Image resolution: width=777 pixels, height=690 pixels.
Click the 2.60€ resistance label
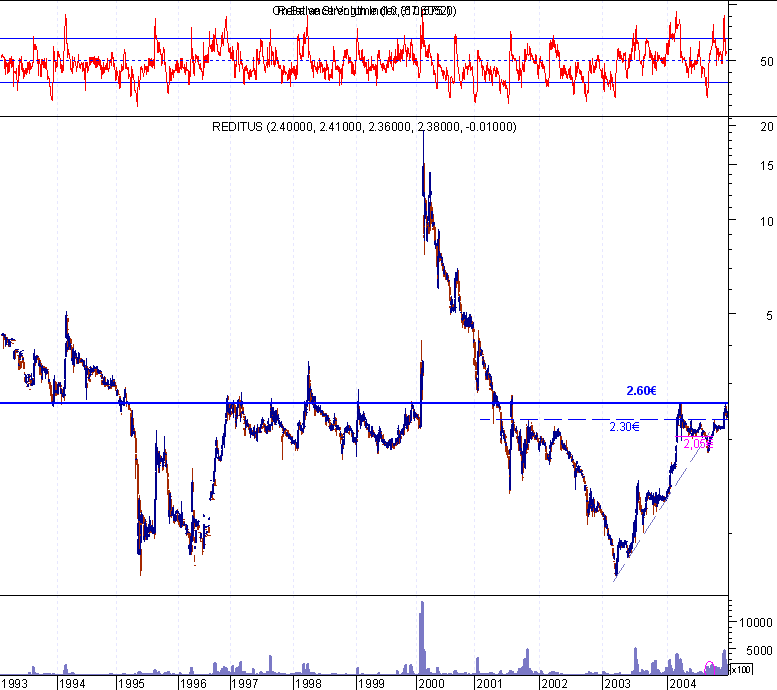point(641,391)
